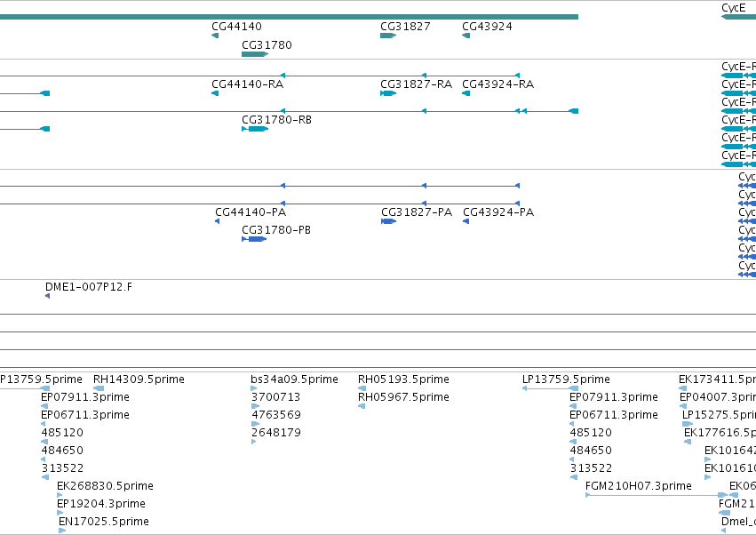This screenshot has height=535, width=756.
Task: Click the EP04007 EST label
Action: 718,397
